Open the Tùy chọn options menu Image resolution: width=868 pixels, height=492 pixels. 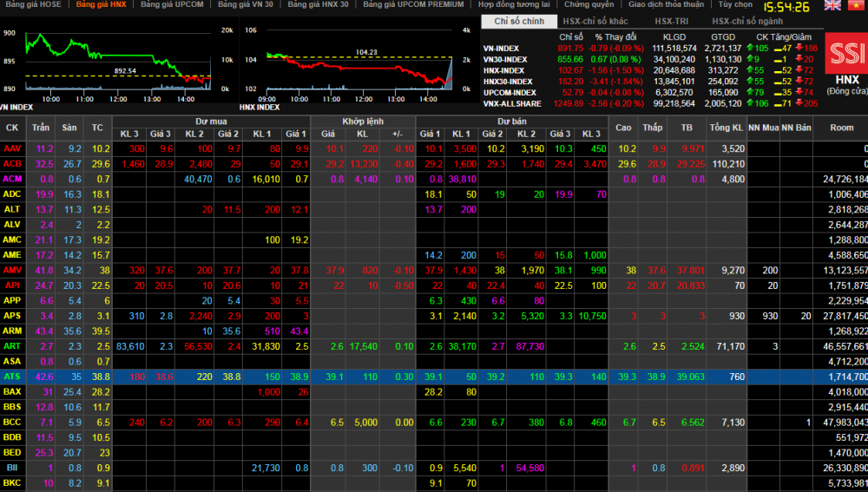tap(736, 5)
